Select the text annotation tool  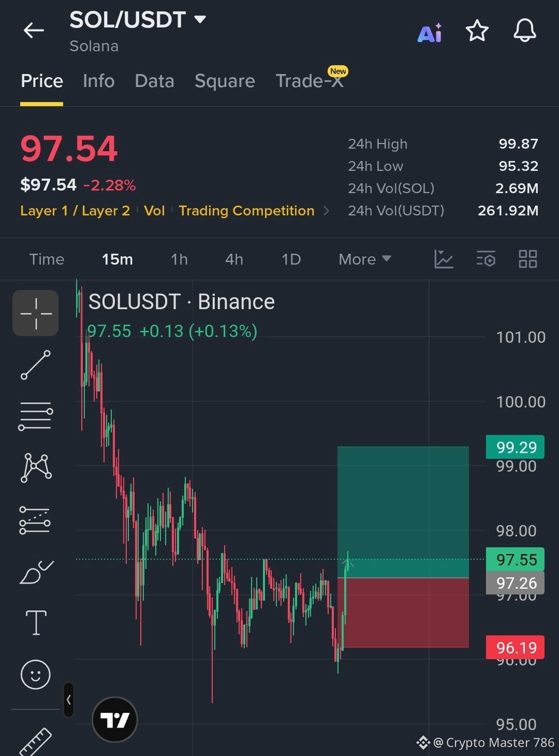(36, 622)
